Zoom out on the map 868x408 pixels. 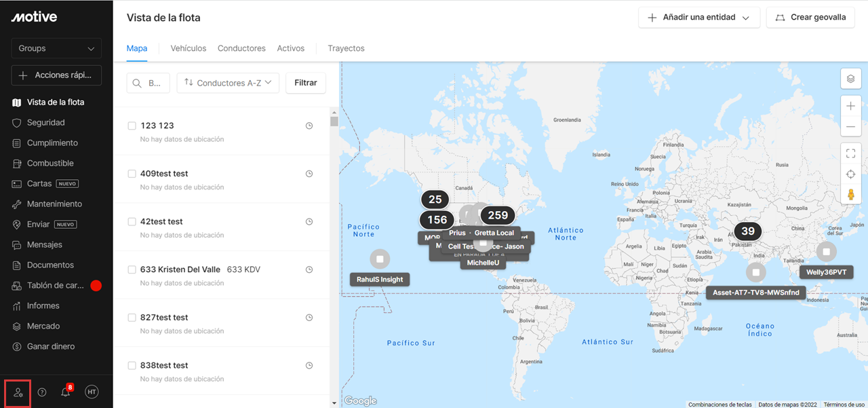click(x=851, y=127)
